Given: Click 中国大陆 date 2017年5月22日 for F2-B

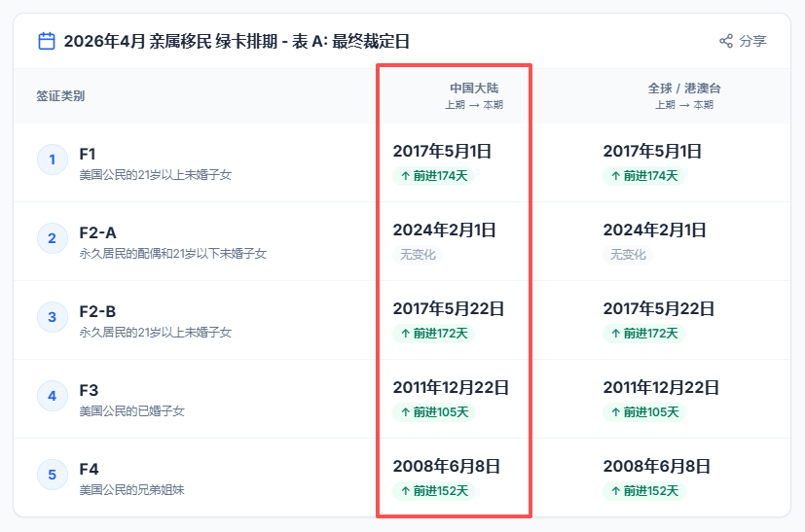Looking at the screenshot, I should click(x=448, y=309).
